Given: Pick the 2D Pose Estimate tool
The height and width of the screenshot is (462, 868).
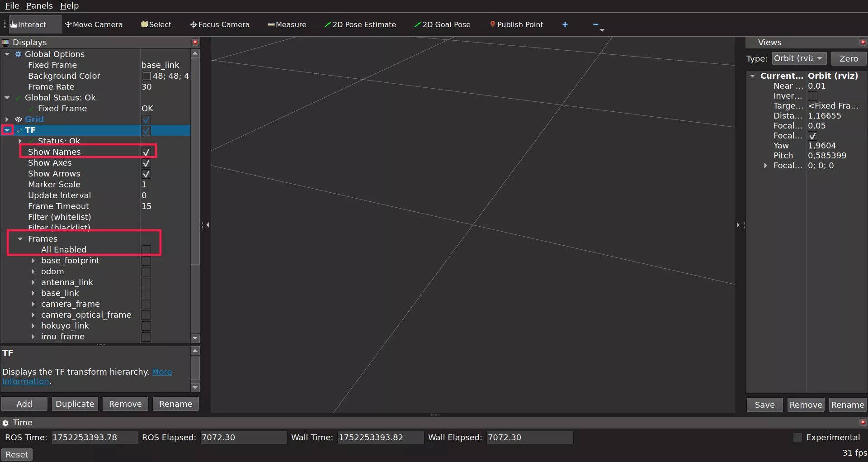Looking at the screenshot, I should pos(360,24).
